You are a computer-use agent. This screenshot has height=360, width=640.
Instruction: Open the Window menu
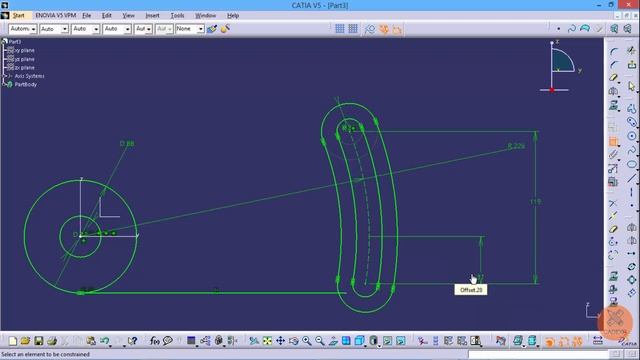(x=205, y=16)
